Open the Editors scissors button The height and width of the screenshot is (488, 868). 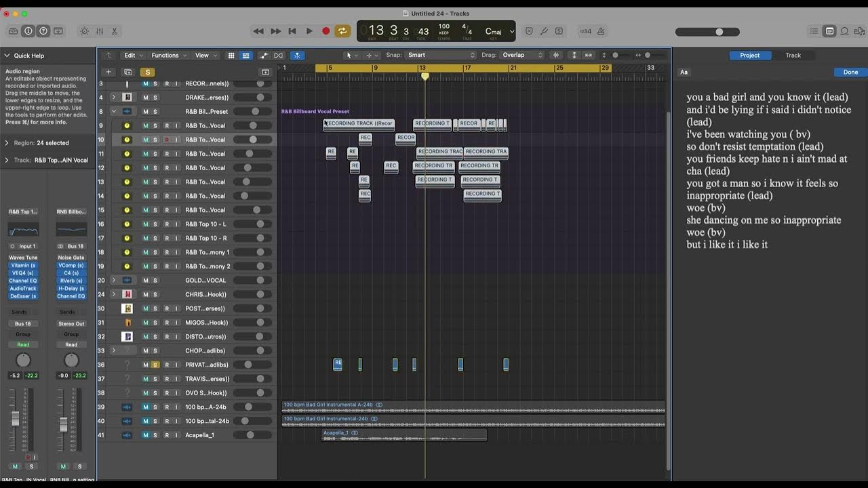point(115,31)
